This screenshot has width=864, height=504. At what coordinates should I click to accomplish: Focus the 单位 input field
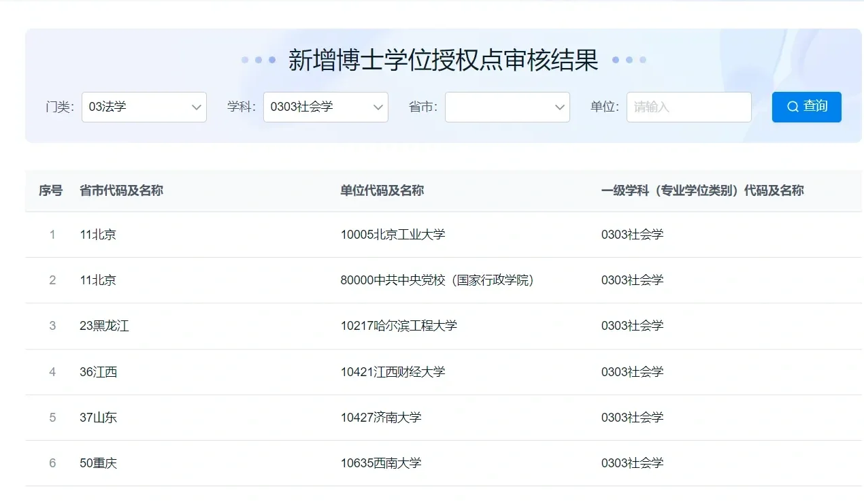(688, 107)
